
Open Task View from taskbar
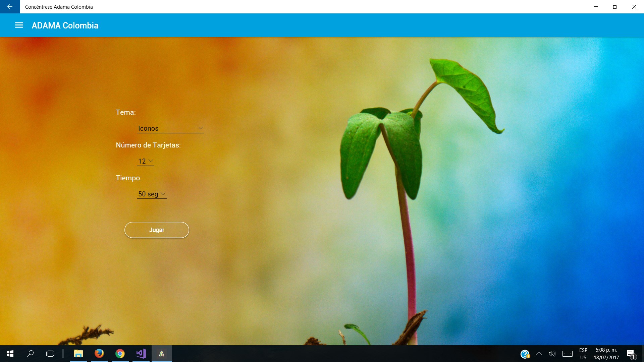50,354
